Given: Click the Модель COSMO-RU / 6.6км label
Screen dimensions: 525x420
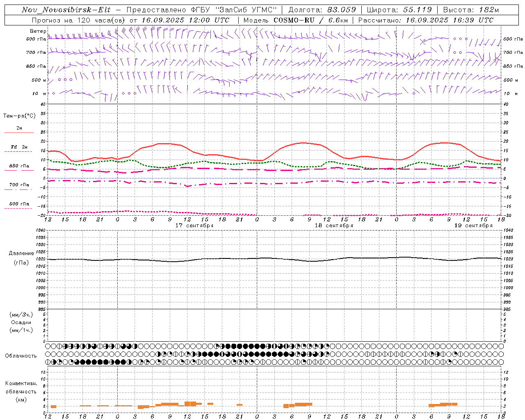Looking at the screenshot, I should point(295,20).
